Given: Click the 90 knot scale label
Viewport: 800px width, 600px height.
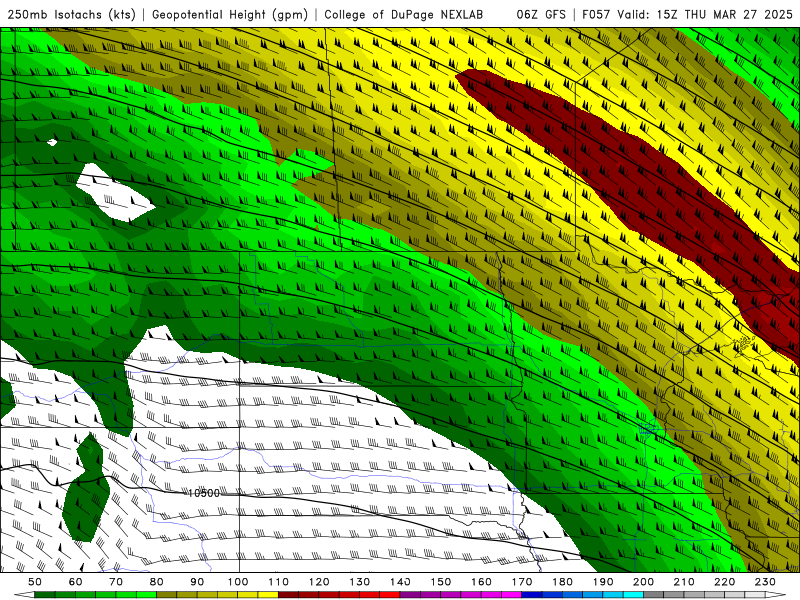Looking at the screenshot, I should click(197, 582).
